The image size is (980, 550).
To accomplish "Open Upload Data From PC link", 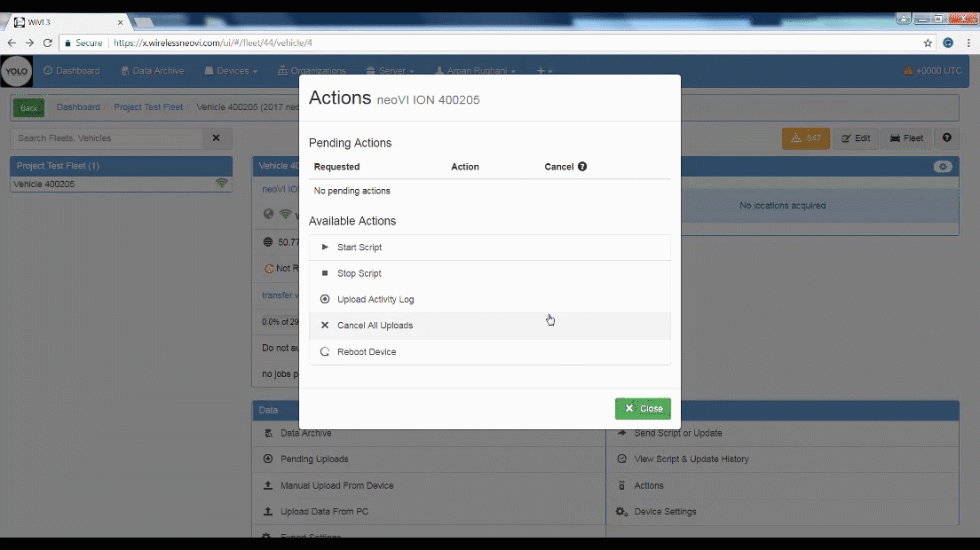I will [x=324, y=511].
